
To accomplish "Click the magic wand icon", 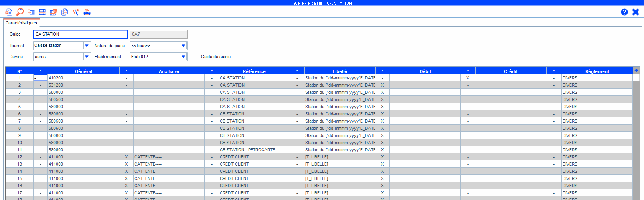I will tap(76, 12).
